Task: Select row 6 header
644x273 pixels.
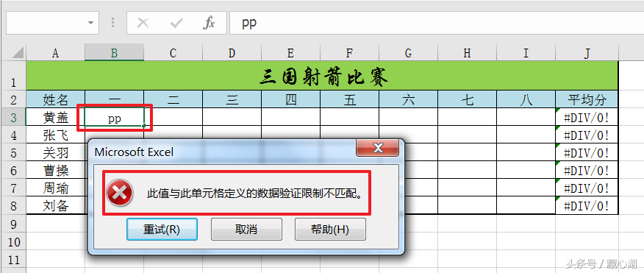Action: pos(13,170)
